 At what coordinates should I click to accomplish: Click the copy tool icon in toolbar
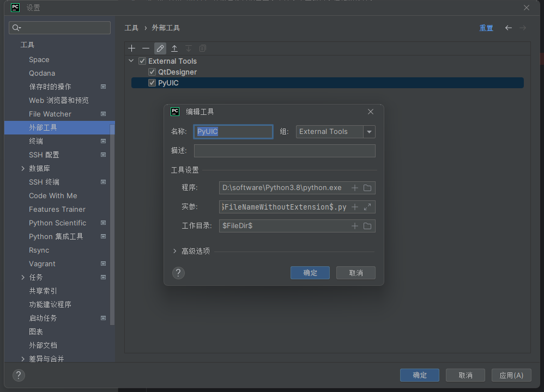(203, 48)
